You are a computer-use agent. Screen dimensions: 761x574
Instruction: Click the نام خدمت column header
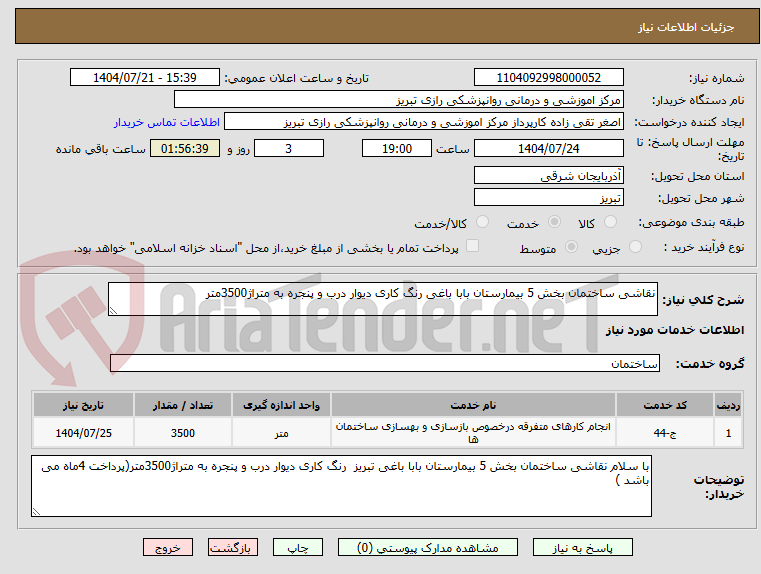click(473, 405)
